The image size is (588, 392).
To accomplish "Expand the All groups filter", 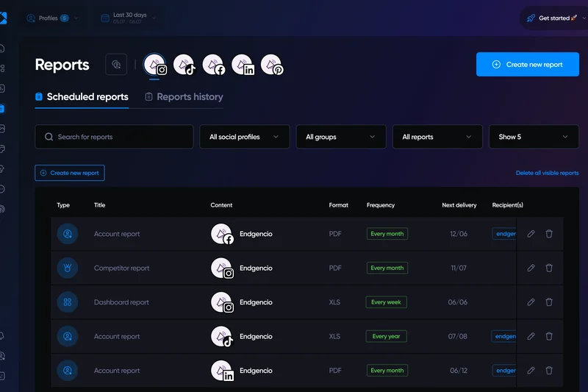I will point(341,137).
